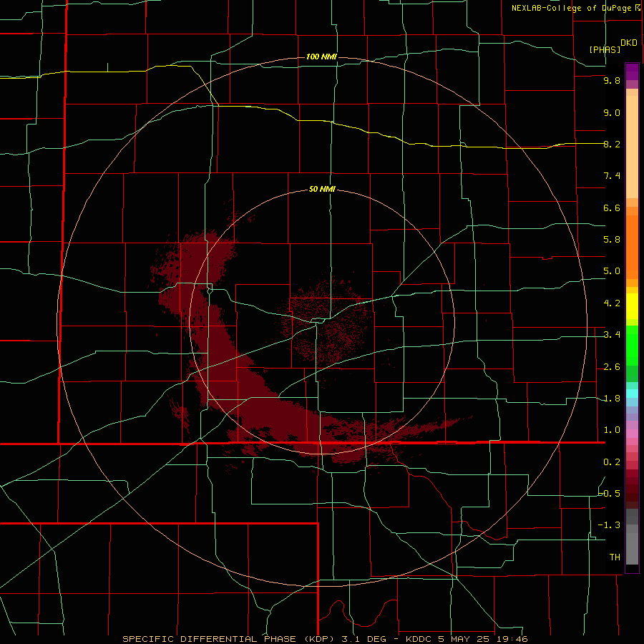Select the 6.6 value on the color scale

pos(612,208)
